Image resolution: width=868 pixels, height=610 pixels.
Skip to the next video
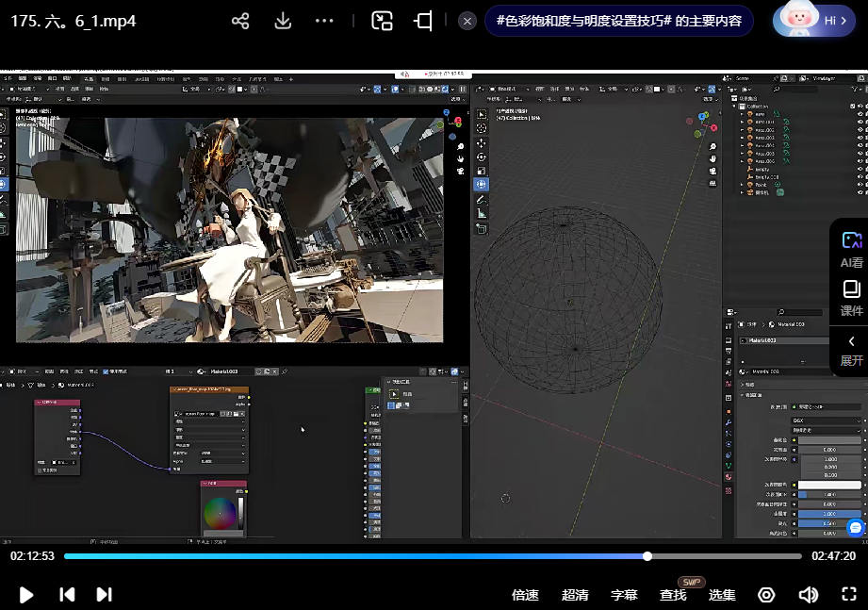pos(105,594)
